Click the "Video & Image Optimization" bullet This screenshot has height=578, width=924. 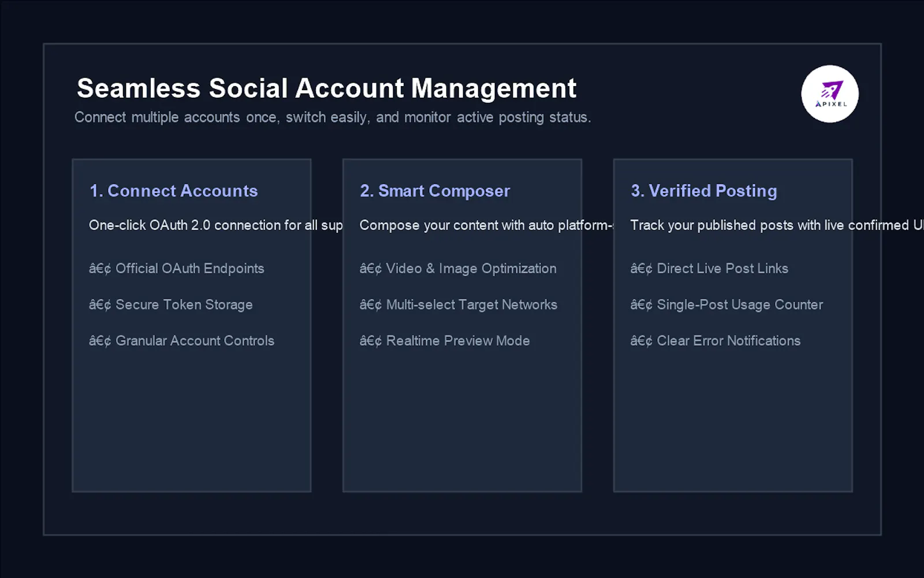(459, 269)
